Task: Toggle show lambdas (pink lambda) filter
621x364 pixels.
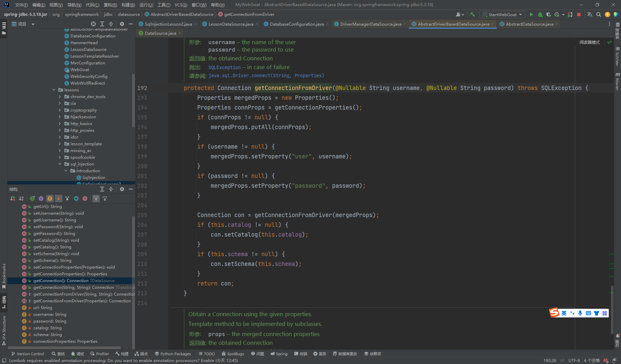Action: tap(85, 199)
